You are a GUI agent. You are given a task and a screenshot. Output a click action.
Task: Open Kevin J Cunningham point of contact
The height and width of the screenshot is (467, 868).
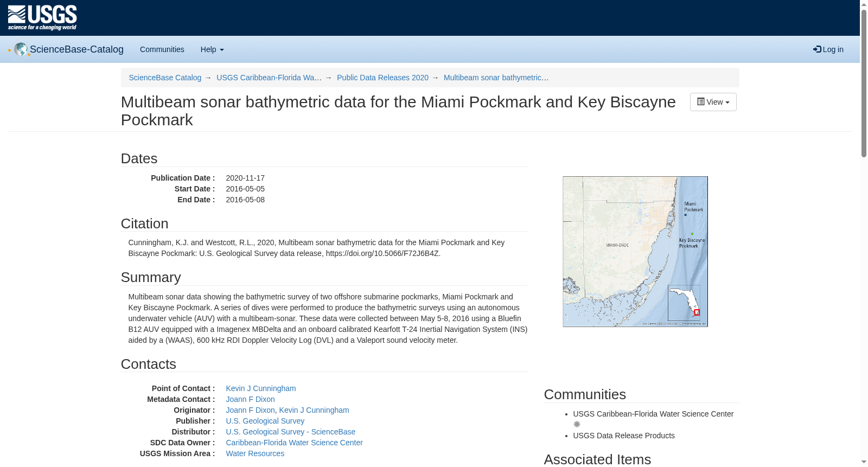261,388
